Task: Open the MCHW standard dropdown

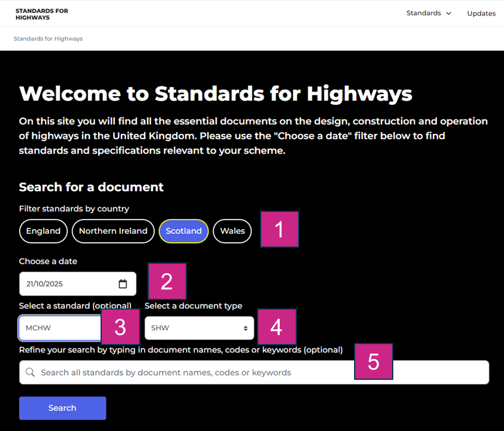Action: 60,328
